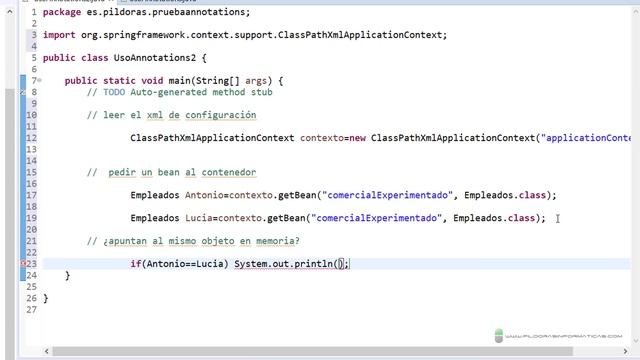Image resolution: width=640 pixels, height=360 pixels.
Task: Click the horizontal scrollbar thumb of the editor
Action: [x=313, y=351]
